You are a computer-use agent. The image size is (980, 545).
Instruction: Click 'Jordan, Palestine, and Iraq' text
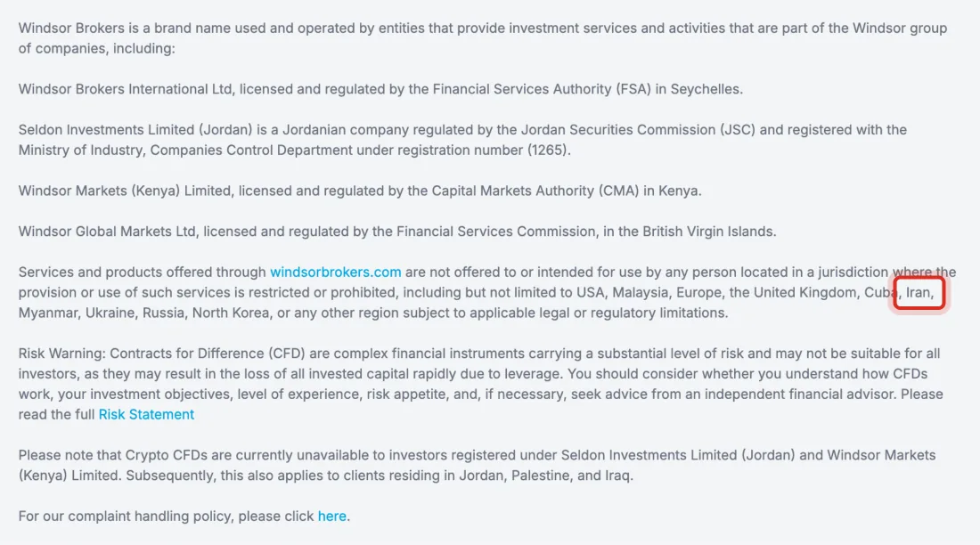545,476
